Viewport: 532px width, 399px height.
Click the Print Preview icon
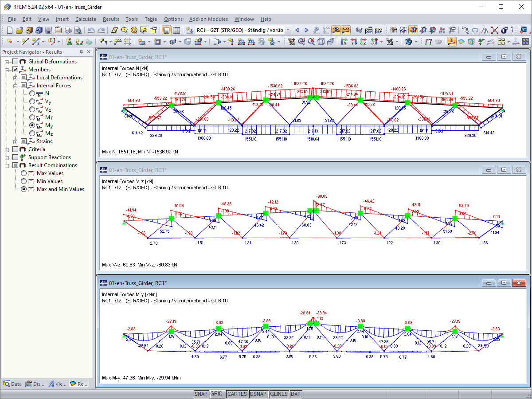(x=78, y=30)
